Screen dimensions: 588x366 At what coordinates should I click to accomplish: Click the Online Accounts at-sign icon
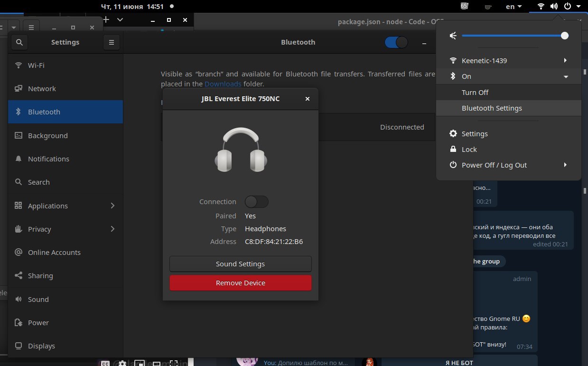click(19, 253)
